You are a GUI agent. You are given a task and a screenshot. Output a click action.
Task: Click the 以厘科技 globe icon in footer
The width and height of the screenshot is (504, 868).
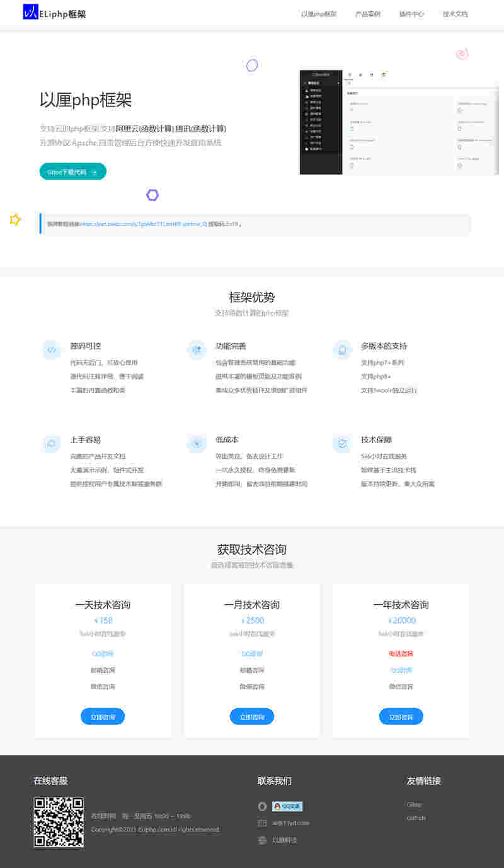pyautogui.click(x=262, y=840)
